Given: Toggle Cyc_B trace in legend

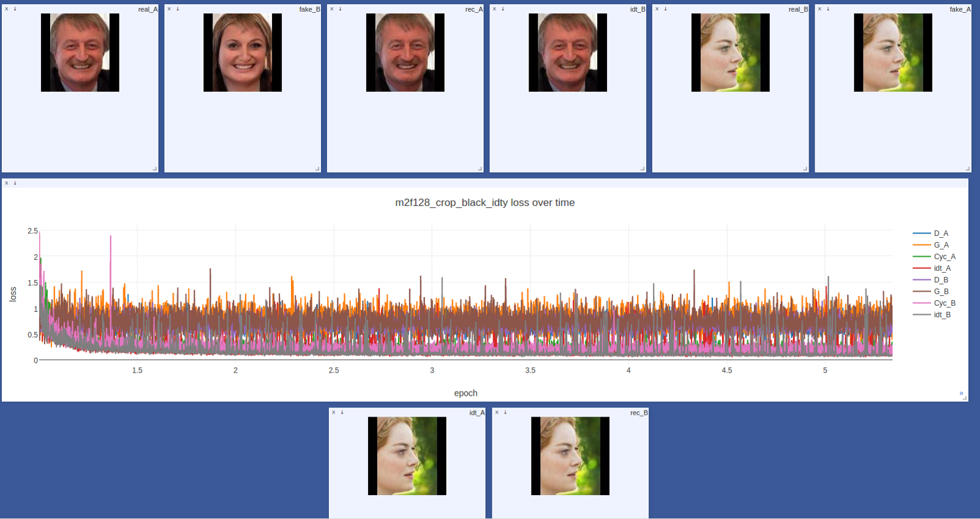Looking at the screenshot, I should point(933,303).
